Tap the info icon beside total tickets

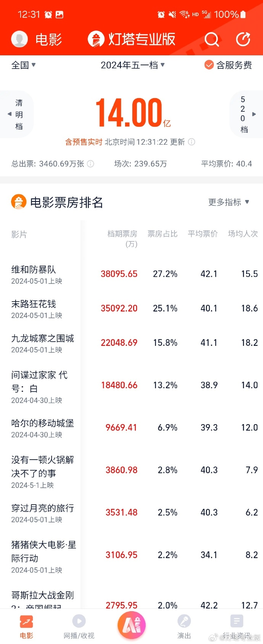pos(91,164)
